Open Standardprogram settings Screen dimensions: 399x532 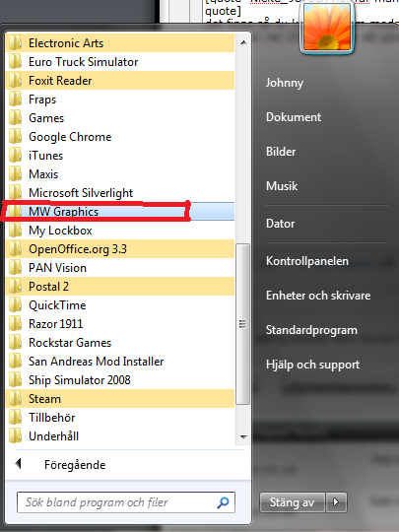click(x=311, y=330)
